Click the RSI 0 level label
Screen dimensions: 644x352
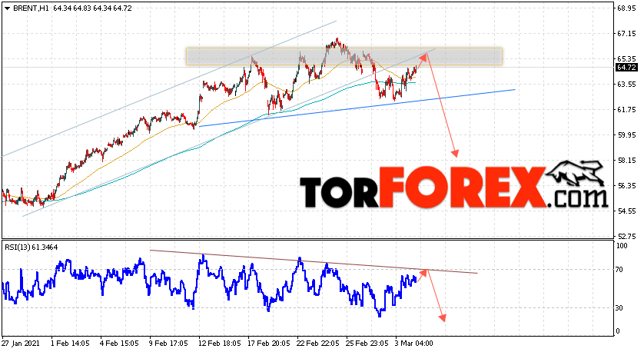click(619, 331)
